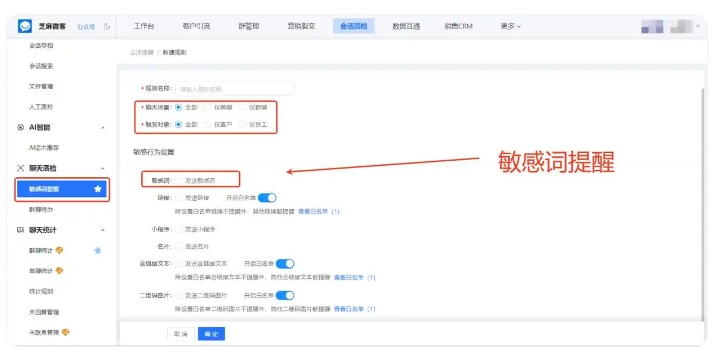714x362 pixels.
Task: Collapse the AI智能 sidebar section
Action: 102,128
